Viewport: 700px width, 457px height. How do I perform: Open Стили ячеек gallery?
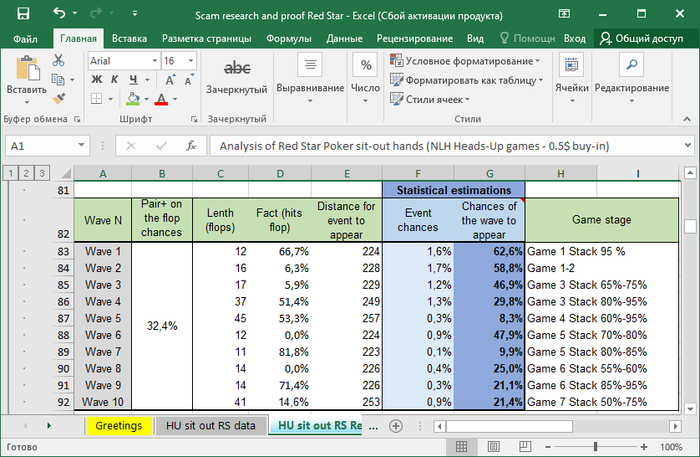click(430, 99)
